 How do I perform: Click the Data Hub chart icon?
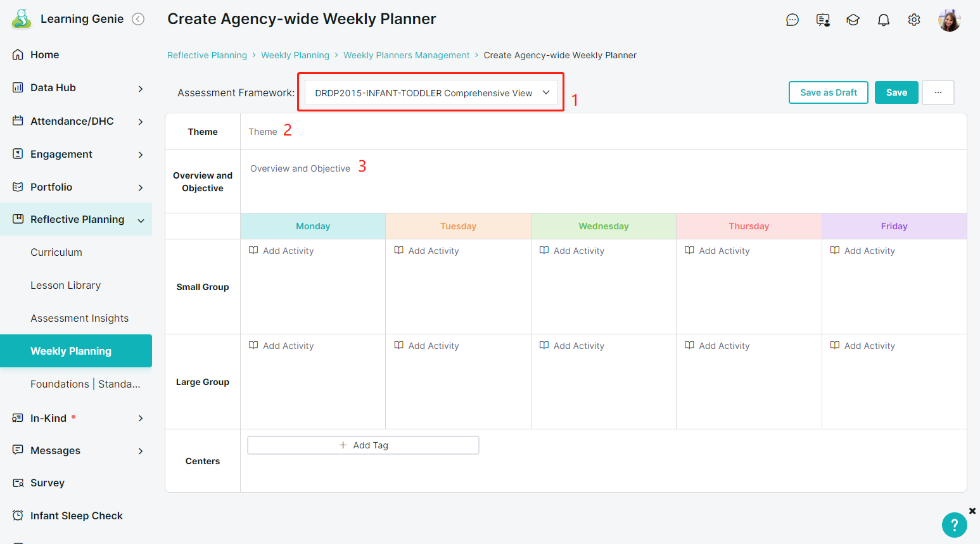18,87
